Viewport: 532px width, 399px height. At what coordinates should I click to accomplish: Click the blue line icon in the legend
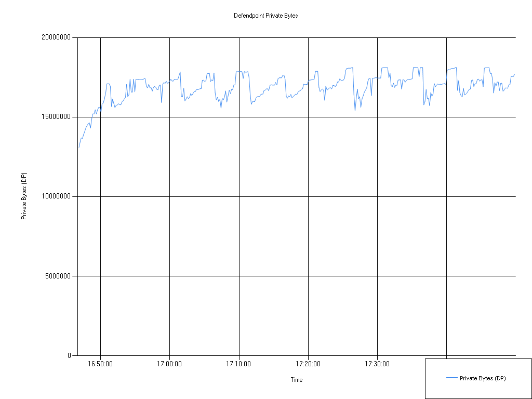click(x=451, y=378)
